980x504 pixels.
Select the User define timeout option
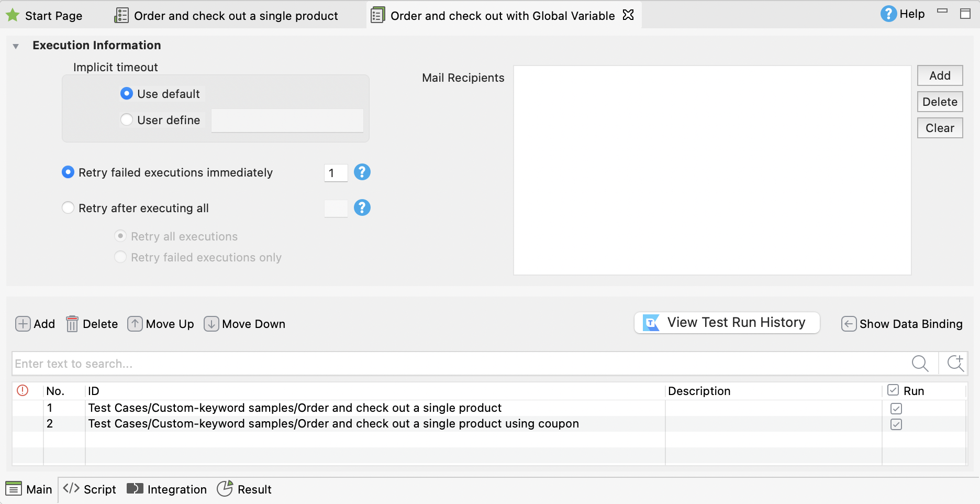pyautogui.click(x=127, y=120)
